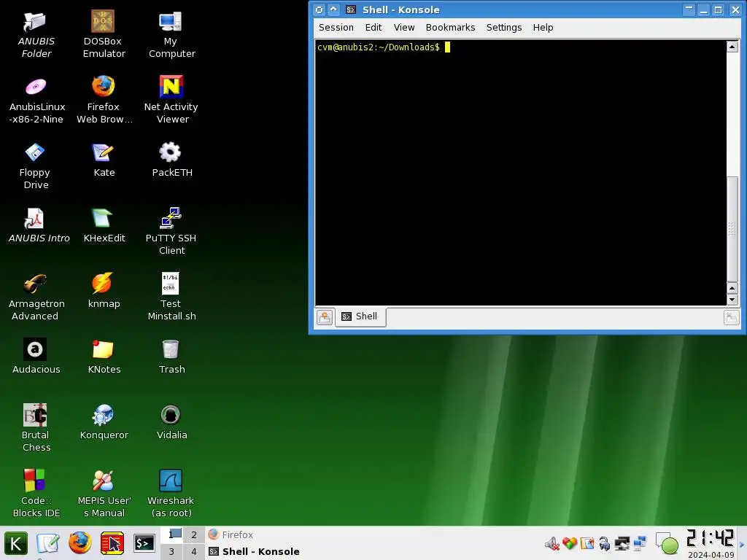The image size is (747, 560).
Task: Click Firefox launcher in panel
Action: (x=80, y=544)
